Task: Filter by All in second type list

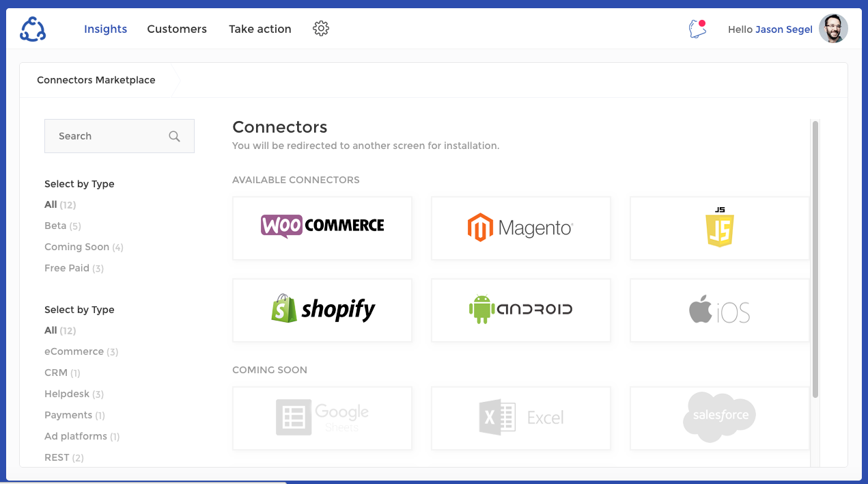Action: tap(60, 330)
